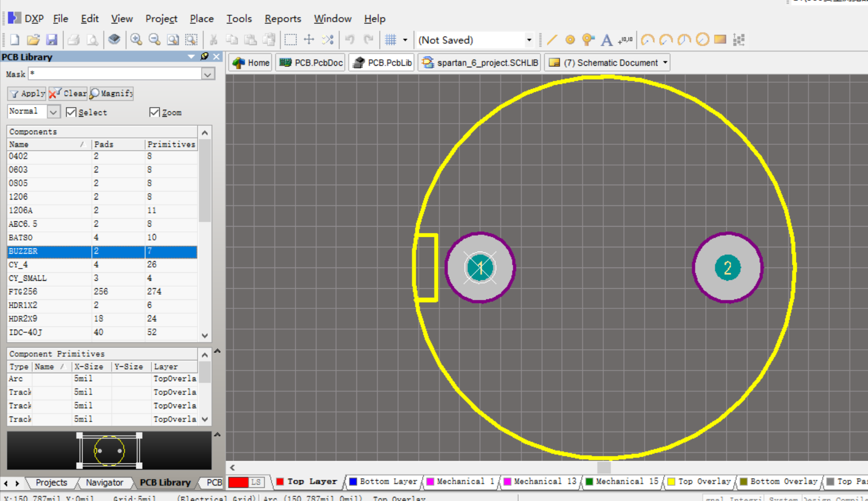868x501 pixels.
Task: Select the Bottom Layer tab
Action: pyautogui.click(x=383, y=481)
